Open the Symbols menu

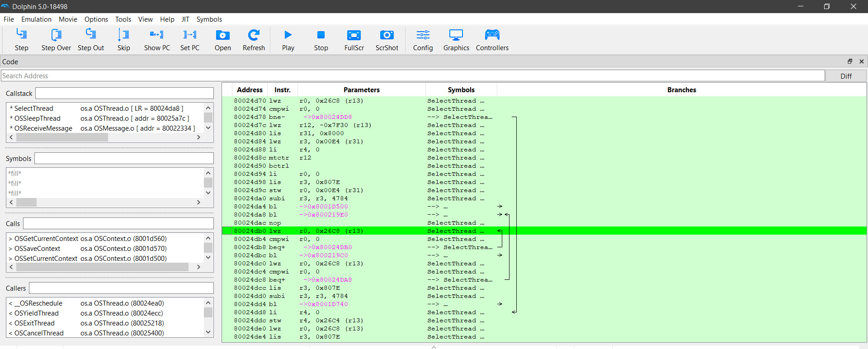[209, 19]
